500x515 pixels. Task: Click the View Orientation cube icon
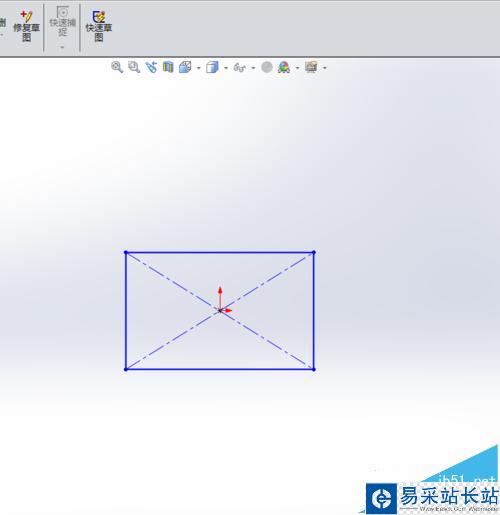tap(185, 67)
